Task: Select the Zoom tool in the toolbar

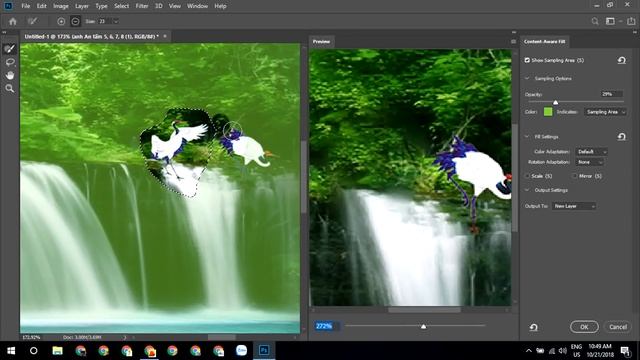Action: pos(9,88)
